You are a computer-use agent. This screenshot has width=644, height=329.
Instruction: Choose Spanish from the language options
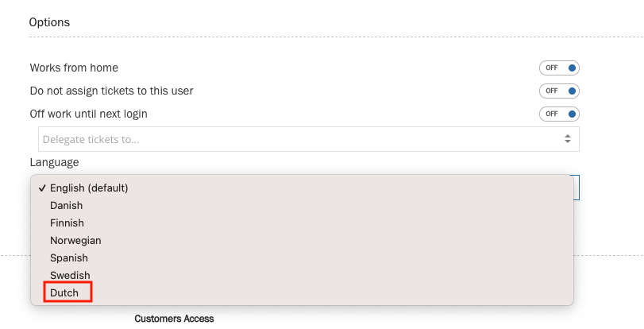pos(69,258)
